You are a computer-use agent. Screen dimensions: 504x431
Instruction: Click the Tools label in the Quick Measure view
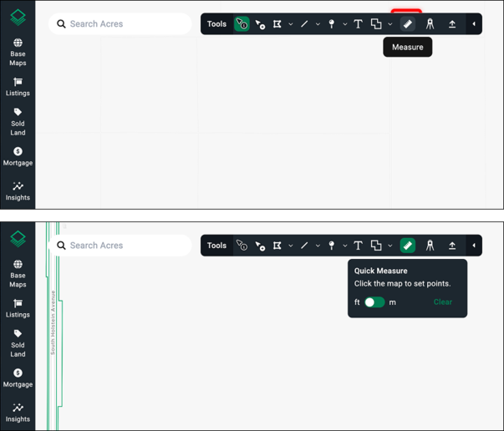tap(216, 246)
